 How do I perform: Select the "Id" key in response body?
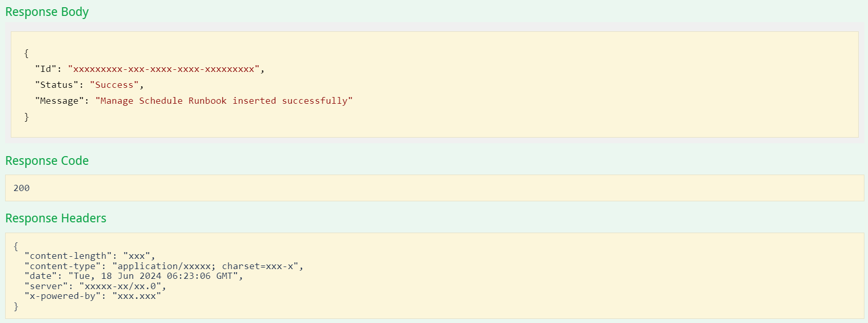(46, 69)
